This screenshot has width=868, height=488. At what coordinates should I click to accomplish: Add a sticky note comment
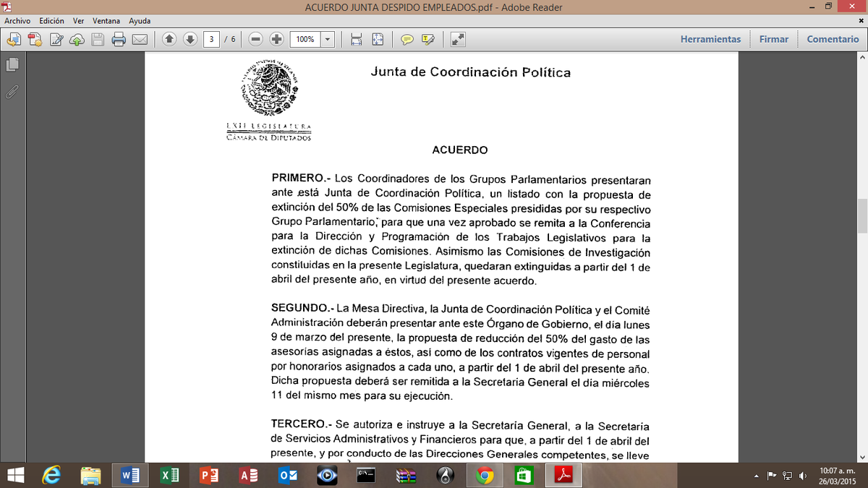(x=407, y=39)
